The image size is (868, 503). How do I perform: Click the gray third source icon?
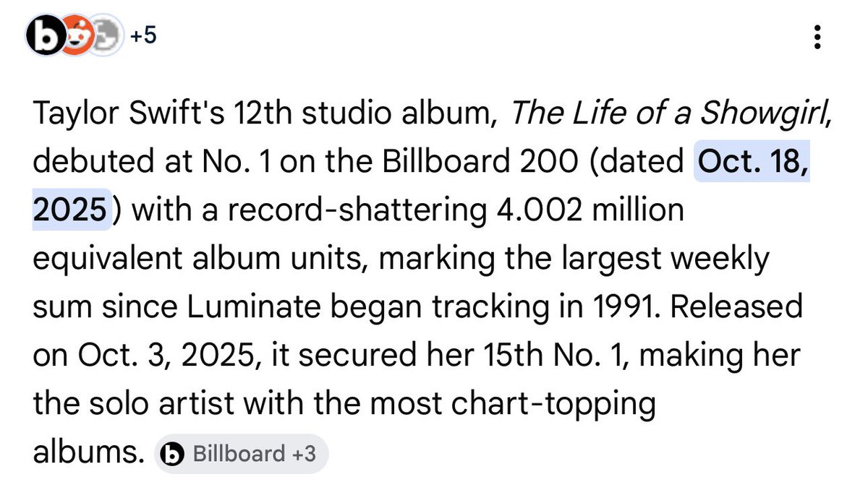(x=106, y=35)
